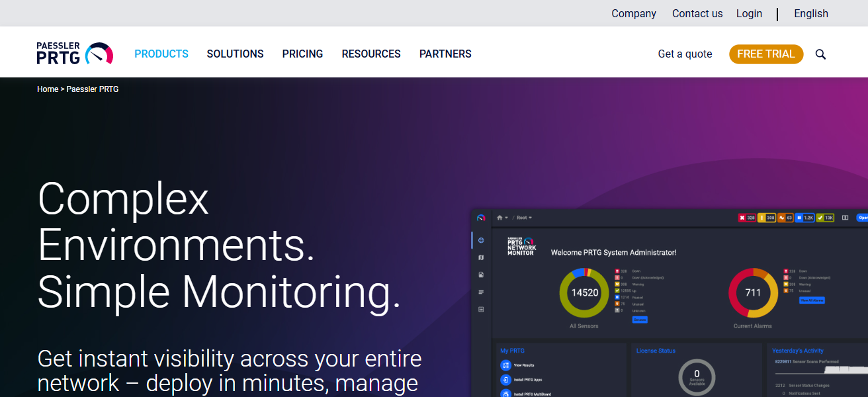The image size is (868, 397).
Task: Go to Home via the breadcrumb
Action: click(48, 89)
